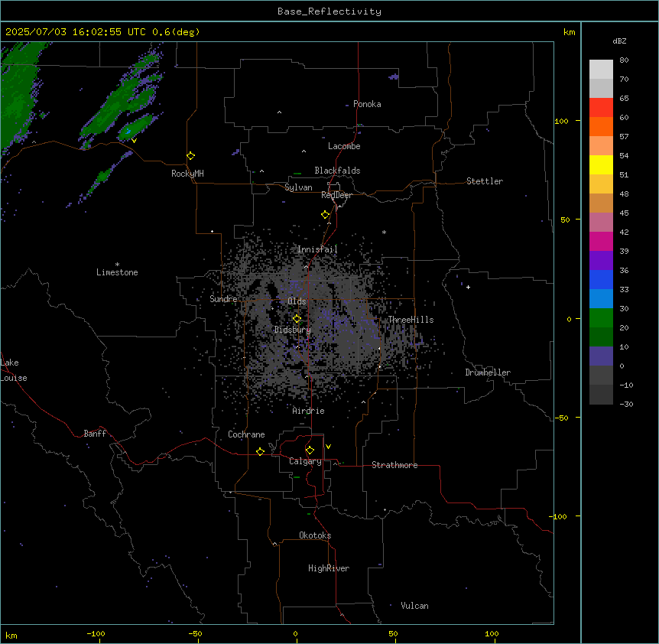Click the yellow V marker under the green echo
The height and width of the screenshot is (644, 659).
pos(134,141)
